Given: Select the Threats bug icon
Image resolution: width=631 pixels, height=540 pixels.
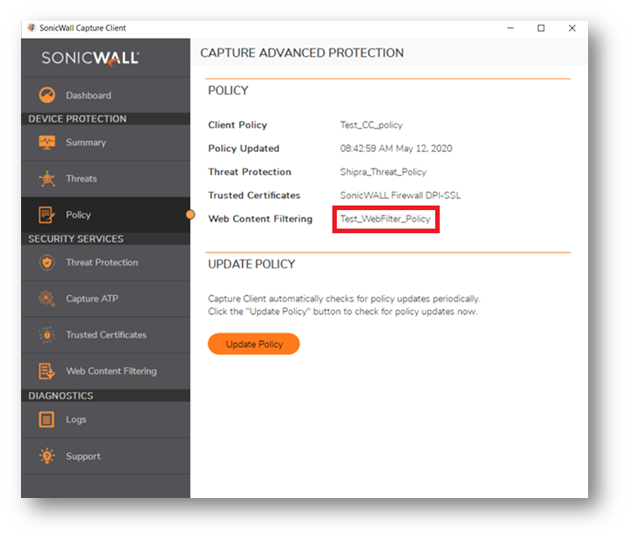Looking at the screenshot, I should [46, 179].
